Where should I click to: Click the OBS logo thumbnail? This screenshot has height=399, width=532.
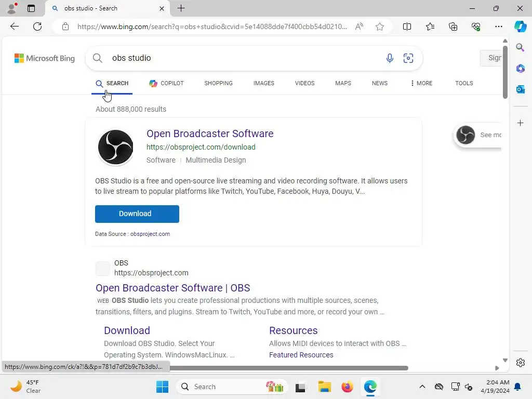tap(116, 147)
